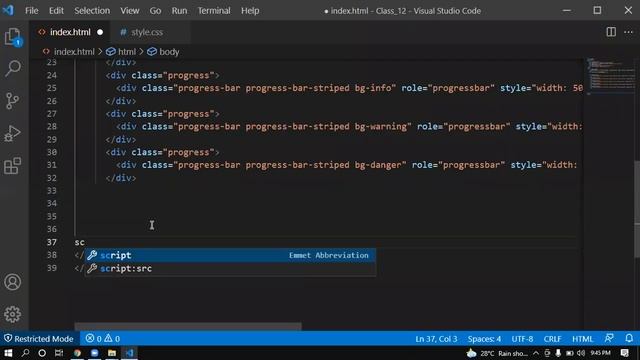Open the Terminal menu
640x360 pixels.
(x=214, y=11)
